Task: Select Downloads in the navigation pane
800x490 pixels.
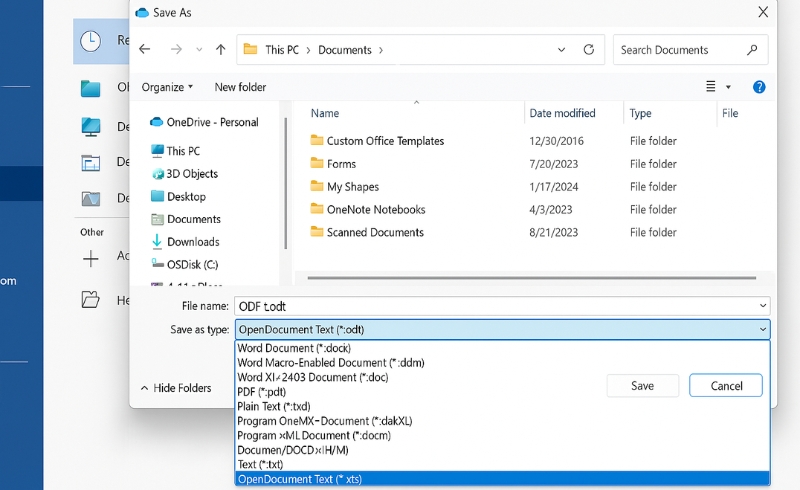Action: [193, 242]
